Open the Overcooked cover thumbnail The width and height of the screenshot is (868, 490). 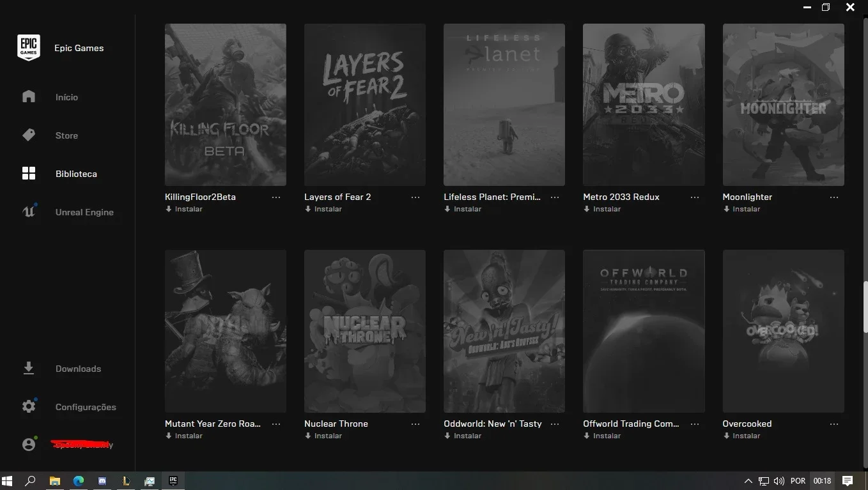tap(784, 331)
